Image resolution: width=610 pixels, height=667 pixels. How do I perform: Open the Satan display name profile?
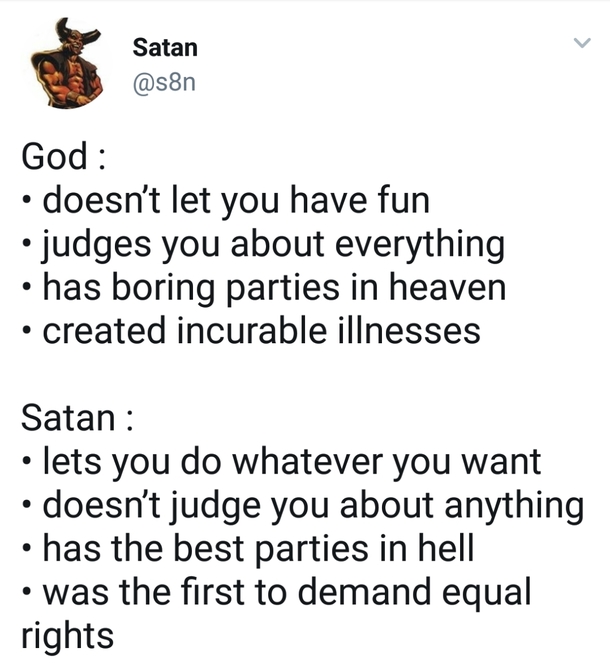tap(165, 47)
